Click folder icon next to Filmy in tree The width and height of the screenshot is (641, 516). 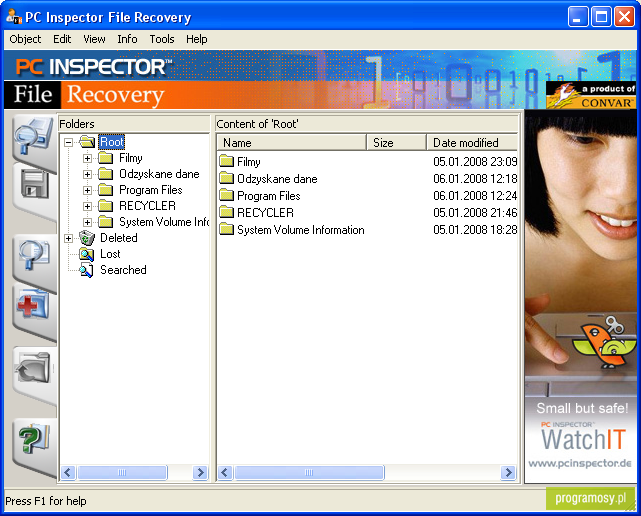tap(106, 158)
